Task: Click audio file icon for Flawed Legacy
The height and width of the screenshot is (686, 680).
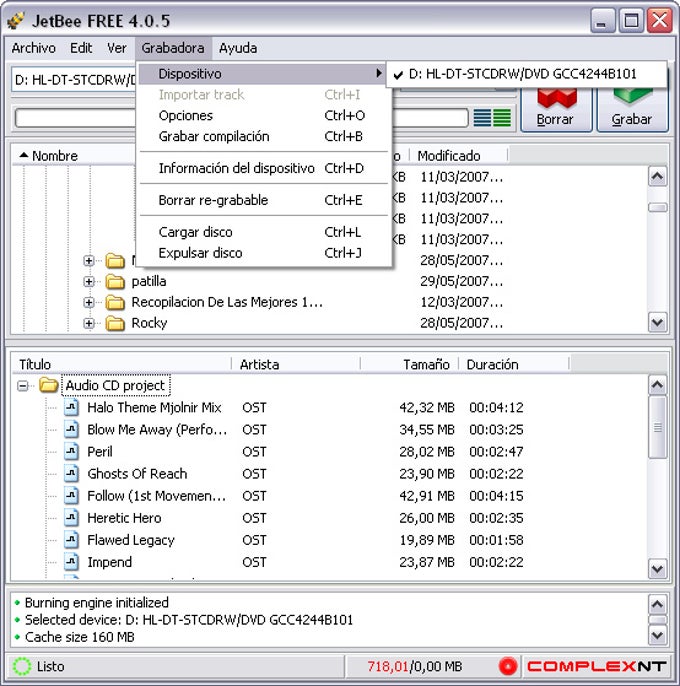Action: point(71,540)
